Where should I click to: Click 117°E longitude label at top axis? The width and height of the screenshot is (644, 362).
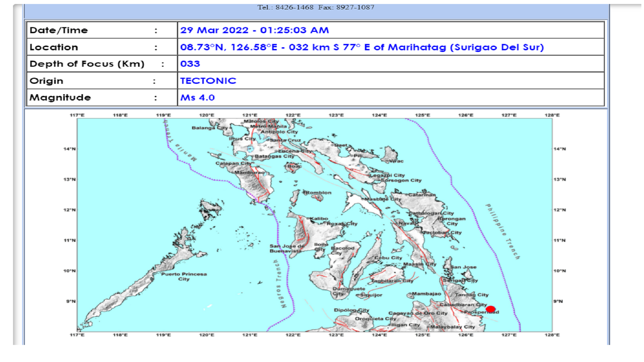point(77,115)
